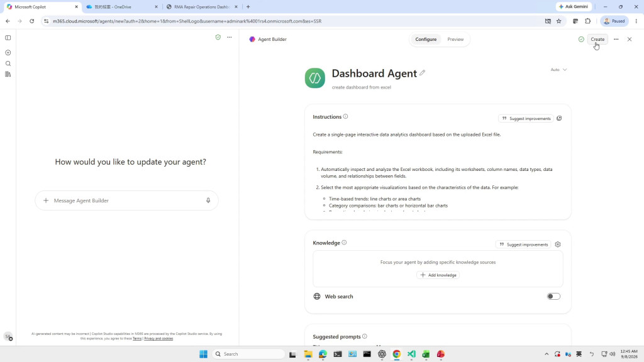Open the browser extensions puzzle icon

[588, 21]
